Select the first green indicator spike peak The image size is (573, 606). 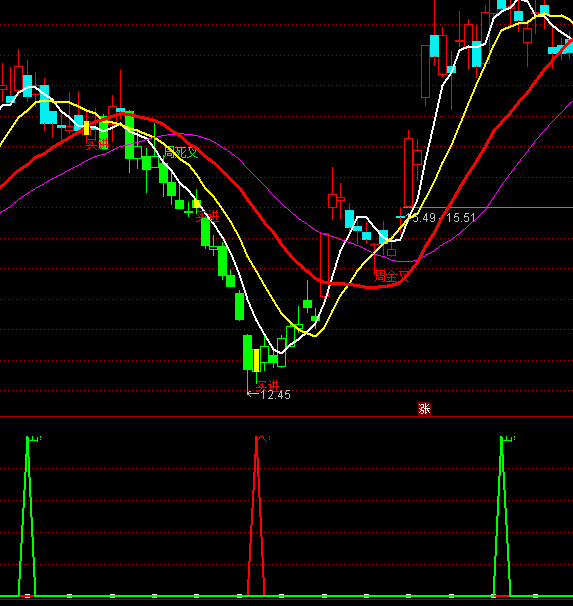[27, 438]
